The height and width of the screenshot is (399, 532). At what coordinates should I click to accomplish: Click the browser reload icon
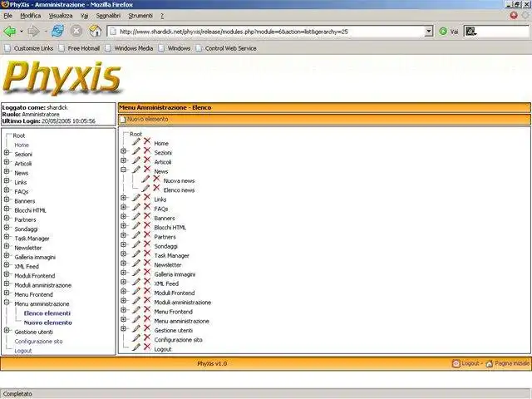point(57,32)
